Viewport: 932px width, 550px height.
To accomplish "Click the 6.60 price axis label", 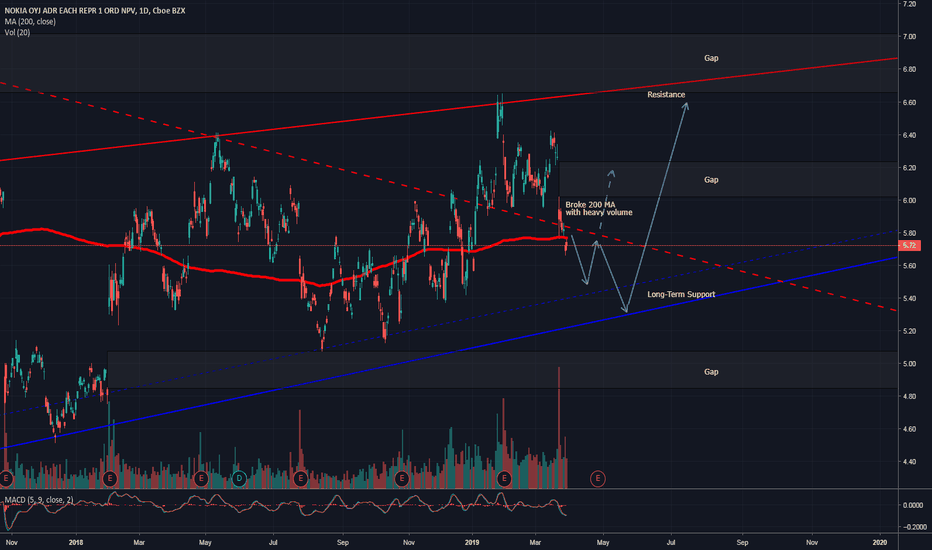I will 909,103.
